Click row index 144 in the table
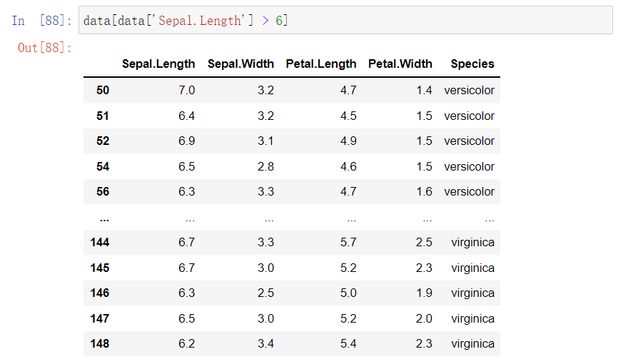This screenshot has width=618, height=364. coord(100,242)
